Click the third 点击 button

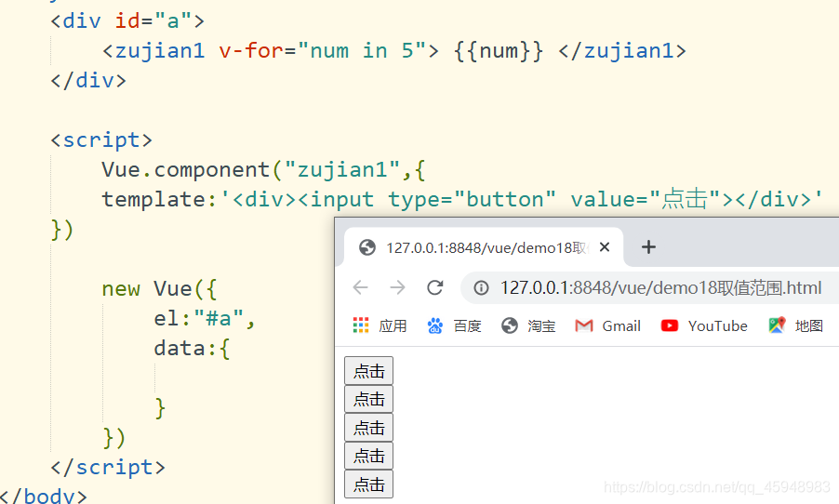[x=368, y=428]
